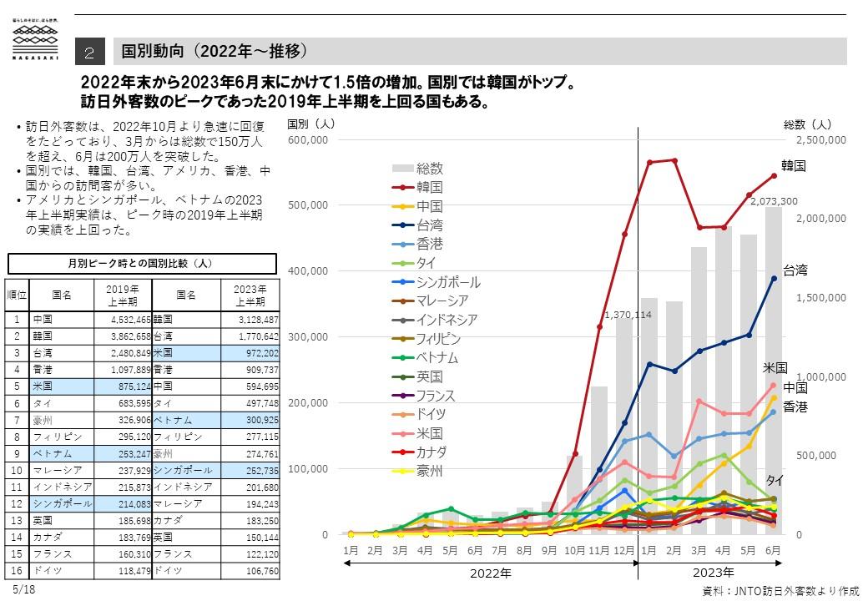The image size is (868, 601).
Task: Click the dark red 韓国 line marker in legend
Action: pyautogui.click(x=402, y=188)
